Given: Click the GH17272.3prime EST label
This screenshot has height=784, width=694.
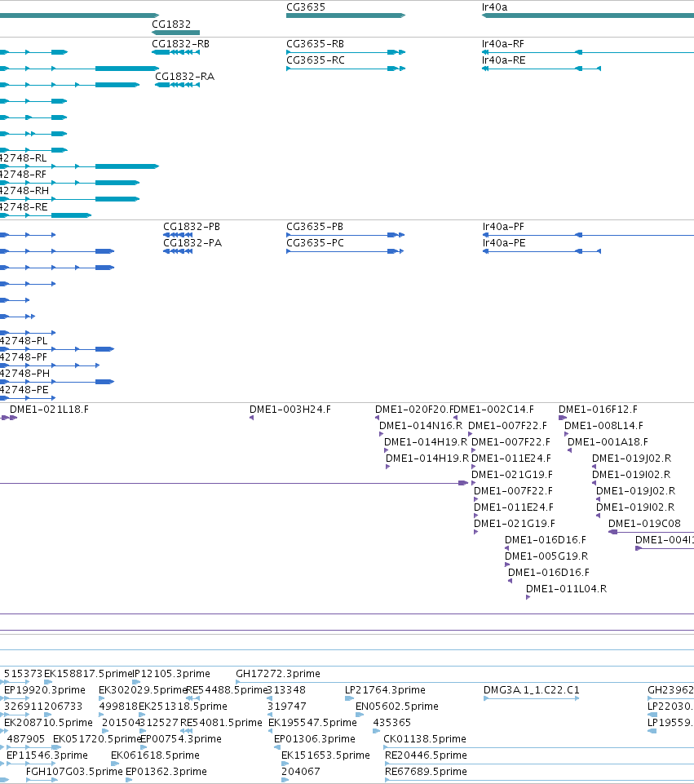Looking at the screenshot, I should 278,674.
